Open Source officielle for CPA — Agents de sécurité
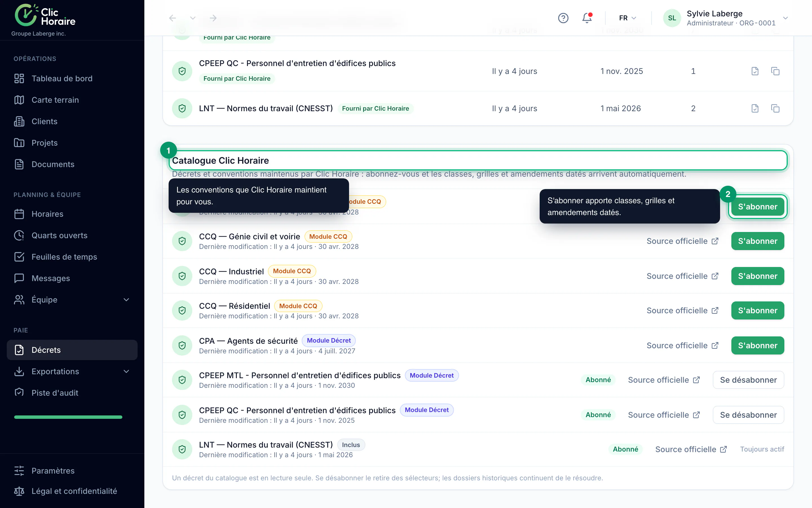812x508 pixels. (683, 345)
